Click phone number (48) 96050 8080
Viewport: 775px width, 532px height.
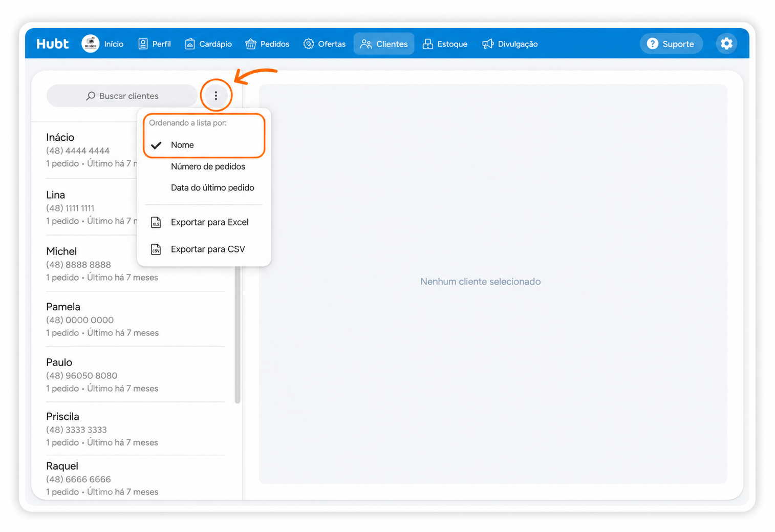click(x=82, y=375)
